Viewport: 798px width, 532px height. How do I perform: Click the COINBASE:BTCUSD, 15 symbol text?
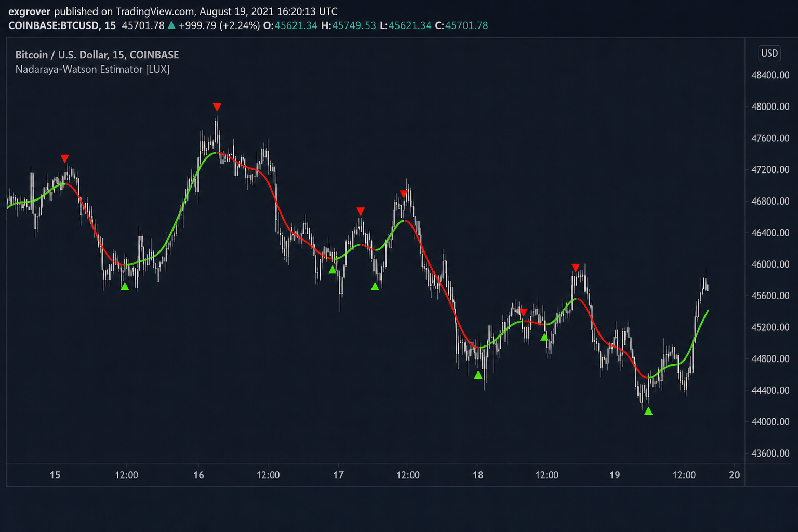pyautogui.click(x=62, y=25)
